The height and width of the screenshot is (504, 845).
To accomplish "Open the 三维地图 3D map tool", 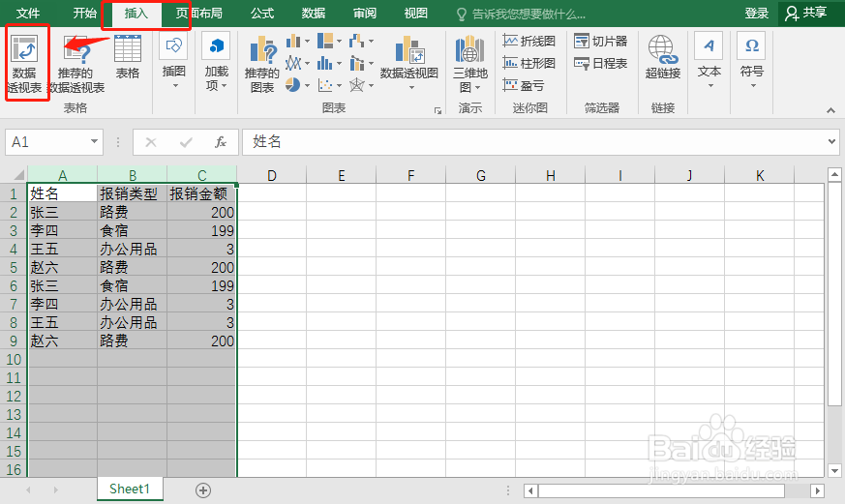I will tap(469, 64).
